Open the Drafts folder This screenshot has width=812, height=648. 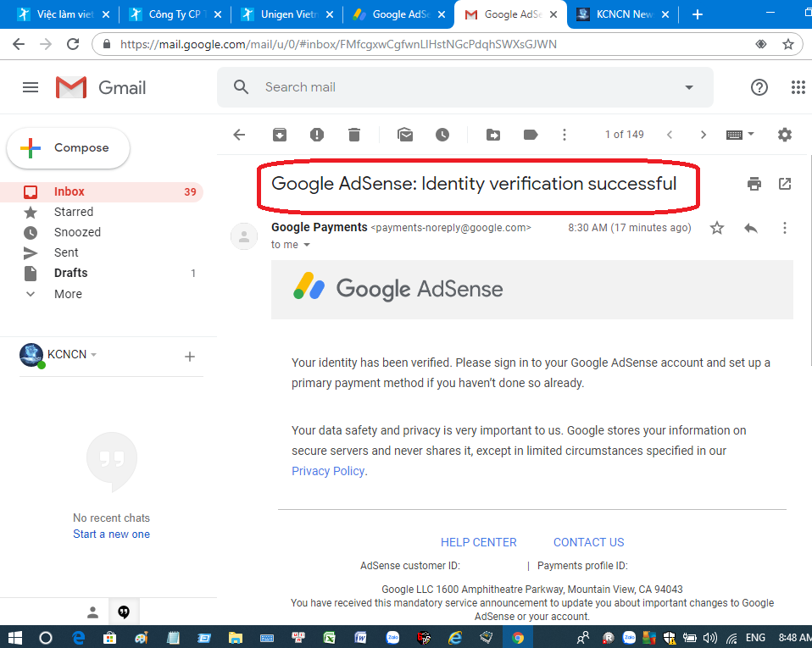pos(70,273)
